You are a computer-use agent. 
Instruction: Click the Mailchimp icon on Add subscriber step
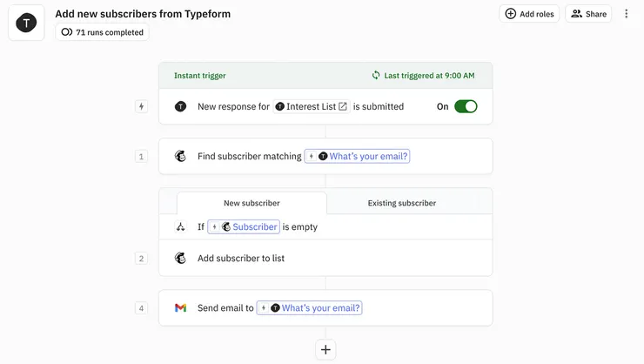[180, 259]
